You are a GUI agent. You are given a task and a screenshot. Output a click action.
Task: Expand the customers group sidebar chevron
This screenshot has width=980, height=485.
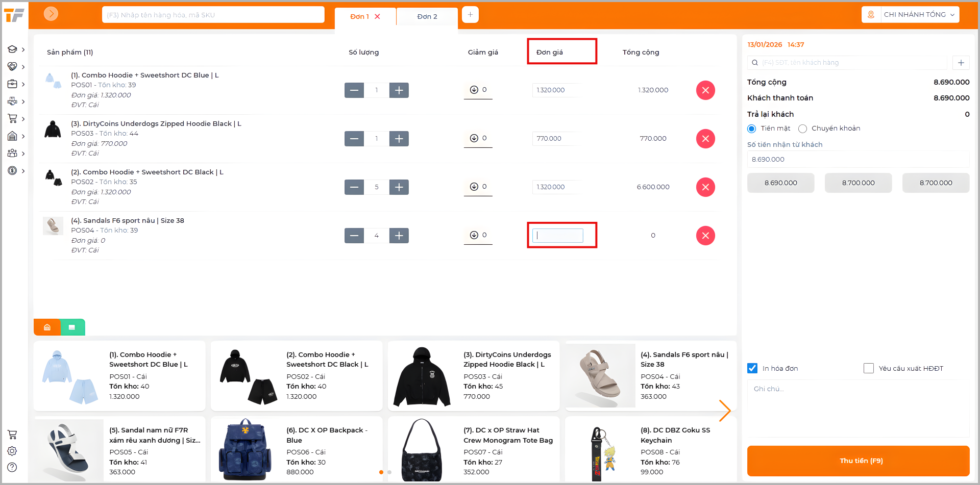tap(23, 154)
